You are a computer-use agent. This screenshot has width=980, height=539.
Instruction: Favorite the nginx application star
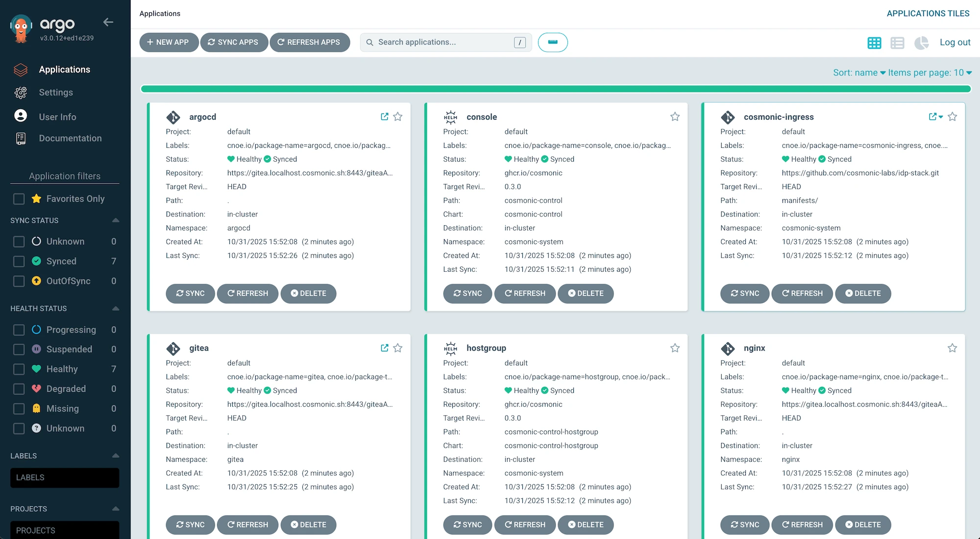pyautogui.click(x=952, y=348)
